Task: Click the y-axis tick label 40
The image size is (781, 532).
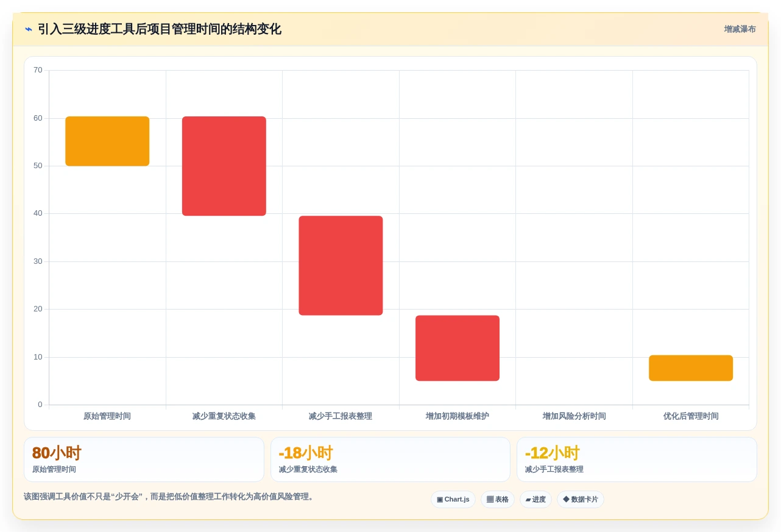Action: coord(38,213)
